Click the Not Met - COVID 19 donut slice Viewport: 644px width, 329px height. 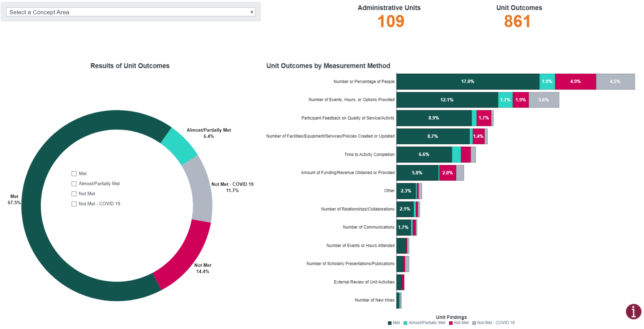[199, 189]
